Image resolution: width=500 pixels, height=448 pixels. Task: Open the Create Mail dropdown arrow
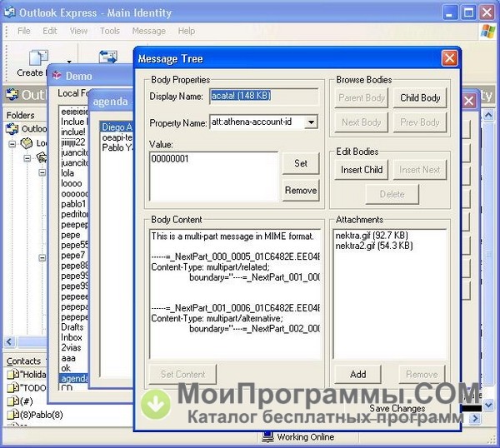pyautogui.click(x=69, y=61)
